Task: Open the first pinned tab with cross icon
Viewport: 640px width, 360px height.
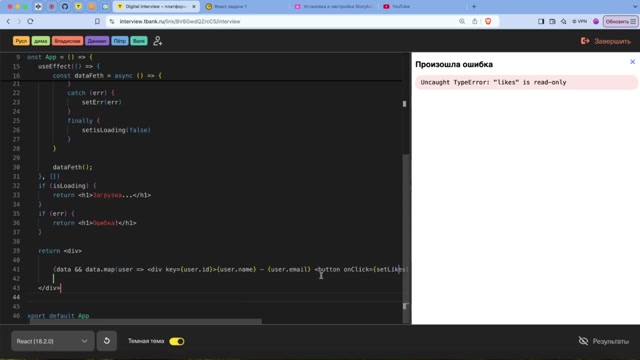Action: click(x=38, y=7)
